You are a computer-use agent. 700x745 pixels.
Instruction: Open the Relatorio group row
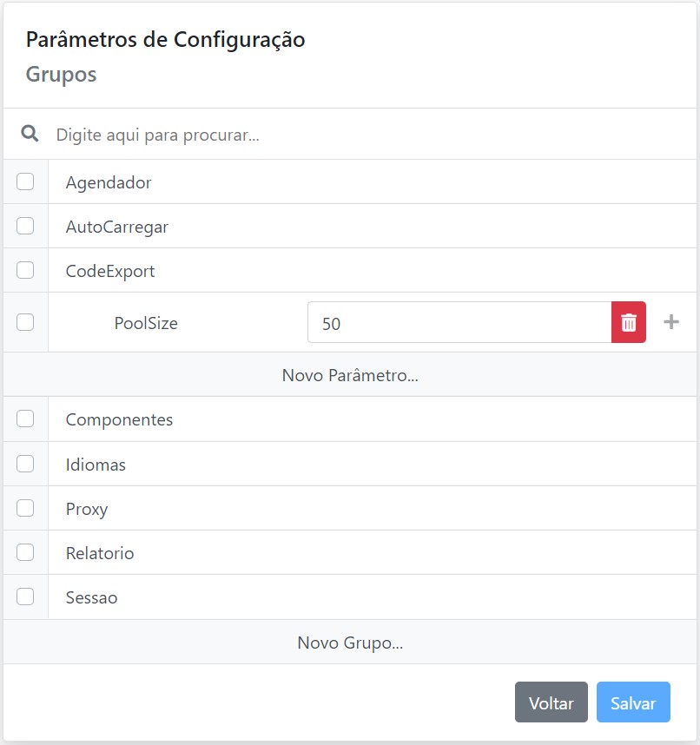pyautogui.click(x=100, y=553)
